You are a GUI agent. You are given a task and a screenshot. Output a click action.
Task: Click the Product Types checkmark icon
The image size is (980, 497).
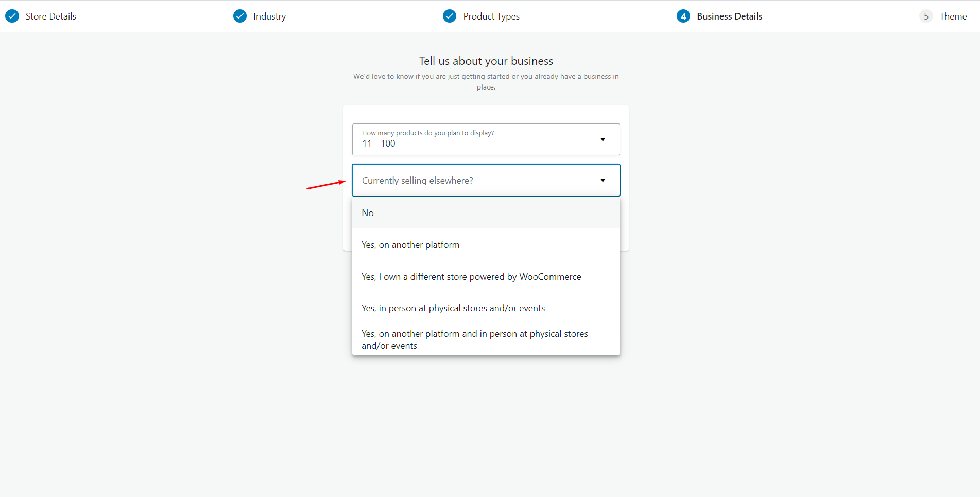pos(450,16)
